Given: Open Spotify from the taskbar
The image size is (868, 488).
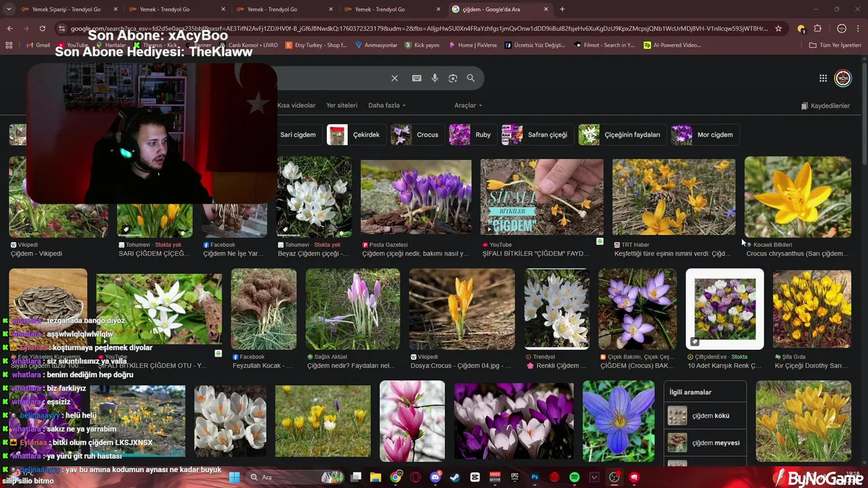Looking at the screenshot, I should [x=574, y=477].
